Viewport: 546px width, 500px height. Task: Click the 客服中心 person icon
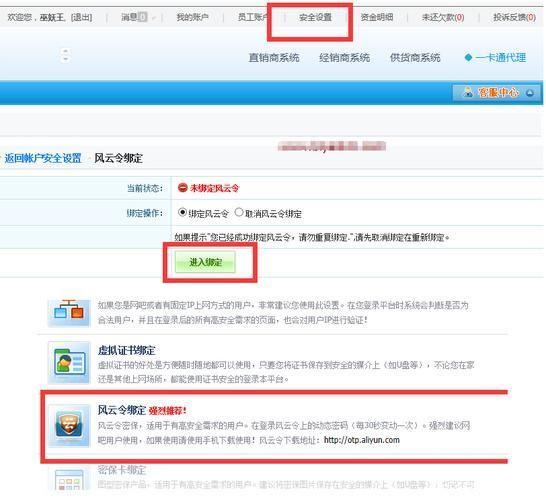[468, 92]
